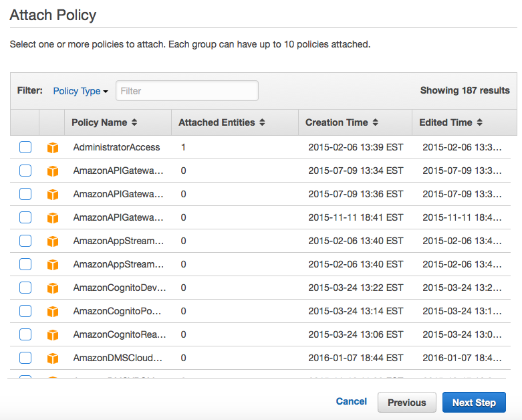Click the AdministratorAccess policy name

pos(116,147)
